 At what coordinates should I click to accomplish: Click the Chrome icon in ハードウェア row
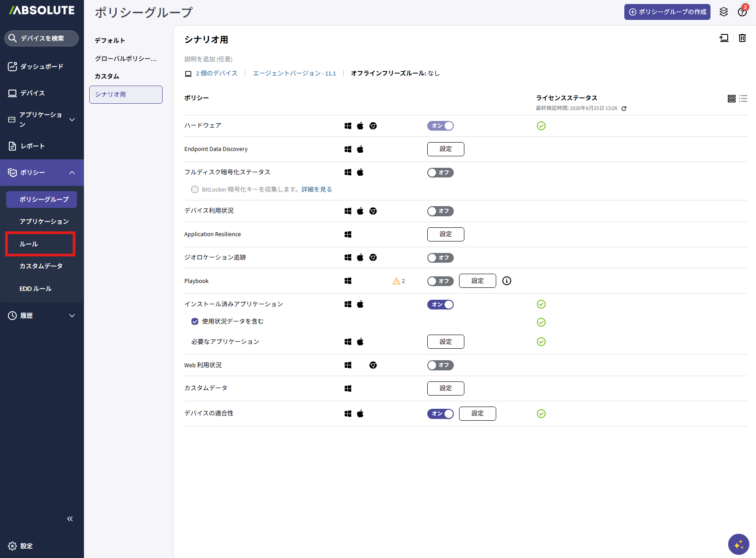click(373, 126)
